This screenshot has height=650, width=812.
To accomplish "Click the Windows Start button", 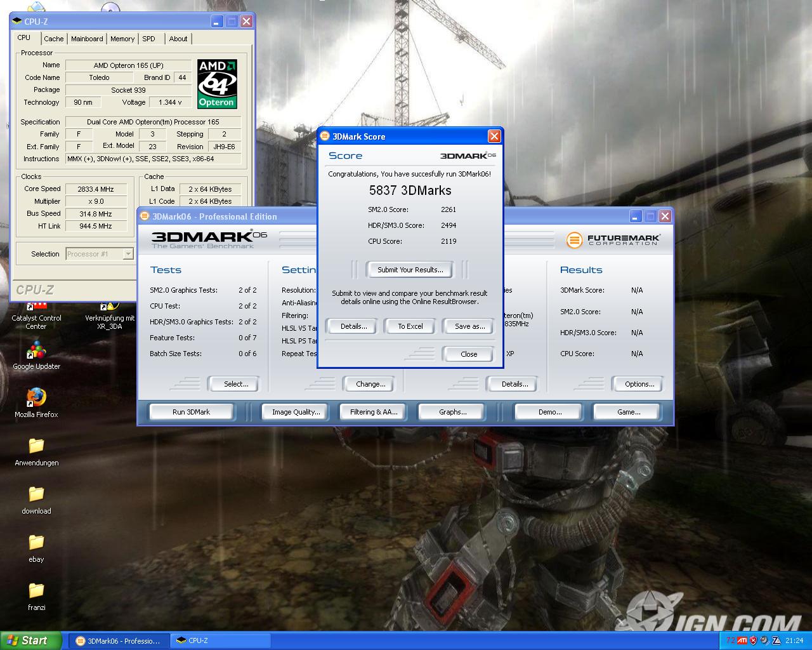I will pos(30,640).
